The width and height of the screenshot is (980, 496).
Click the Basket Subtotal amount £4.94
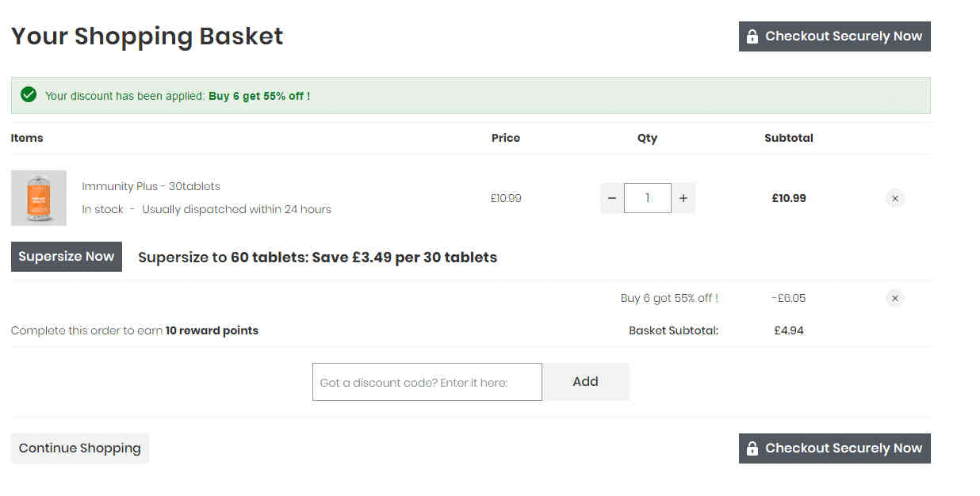point(789,330)
